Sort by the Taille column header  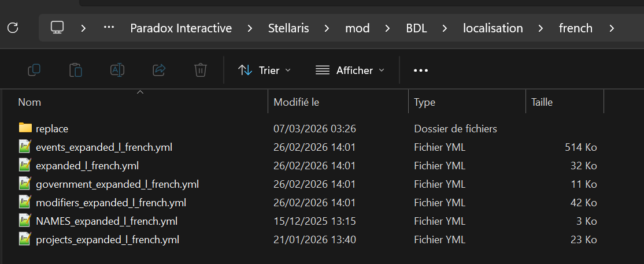(x=565, y=102)
